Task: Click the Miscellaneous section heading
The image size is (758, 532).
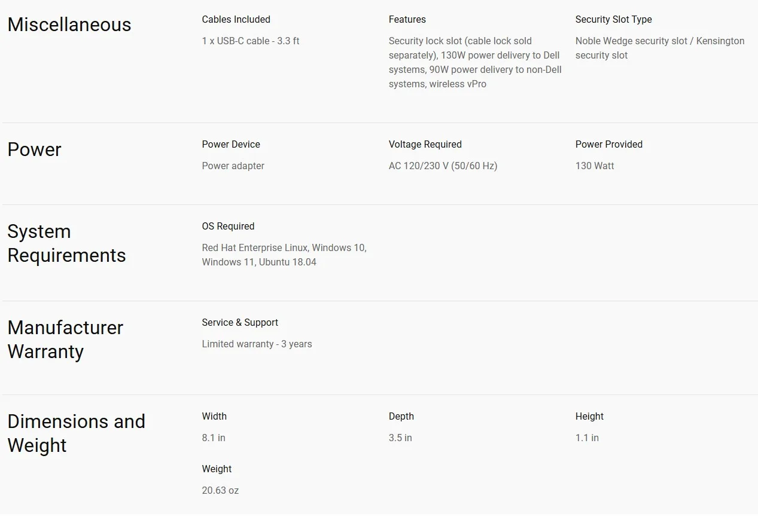Action: pyautogui.click(x=69, y=25)
